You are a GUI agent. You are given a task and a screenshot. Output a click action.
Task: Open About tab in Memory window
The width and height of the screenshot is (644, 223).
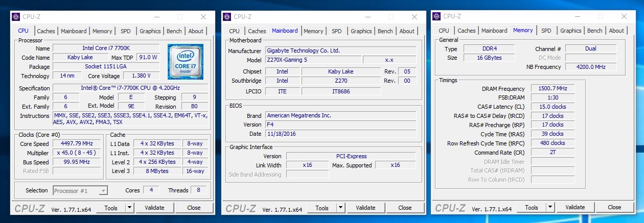point(616,31)
